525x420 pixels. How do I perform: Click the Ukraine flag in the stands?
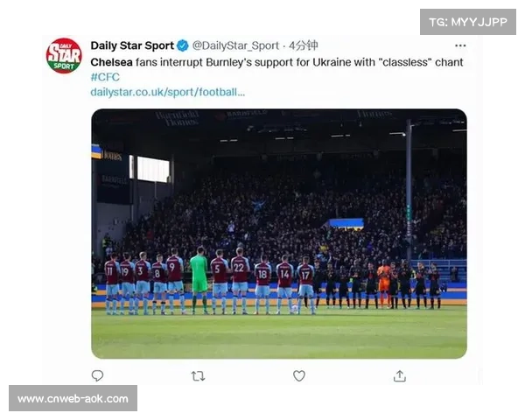tap(345, 222)
